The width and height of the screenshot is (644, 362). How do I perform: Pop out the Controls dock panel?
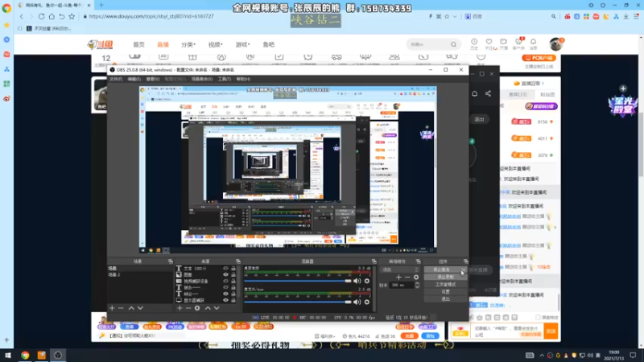(x=465, y=261)
